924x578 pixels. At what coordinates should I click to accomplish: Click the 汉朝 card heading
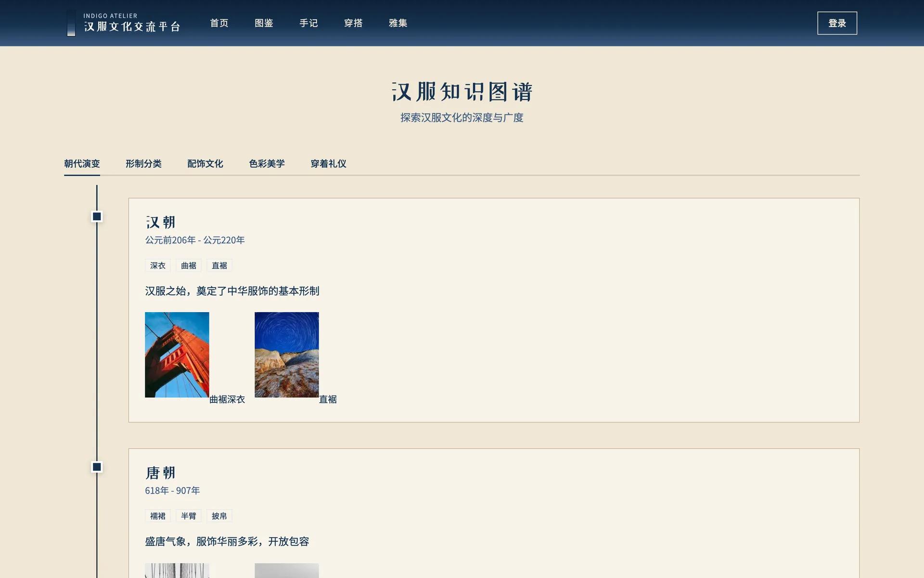click(x=161, y=222)
